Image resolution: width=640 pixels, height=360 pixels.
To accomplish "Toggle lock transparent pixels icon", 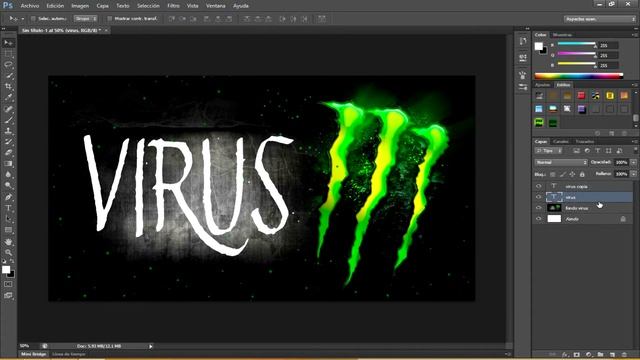I will [x=552, y=174].
